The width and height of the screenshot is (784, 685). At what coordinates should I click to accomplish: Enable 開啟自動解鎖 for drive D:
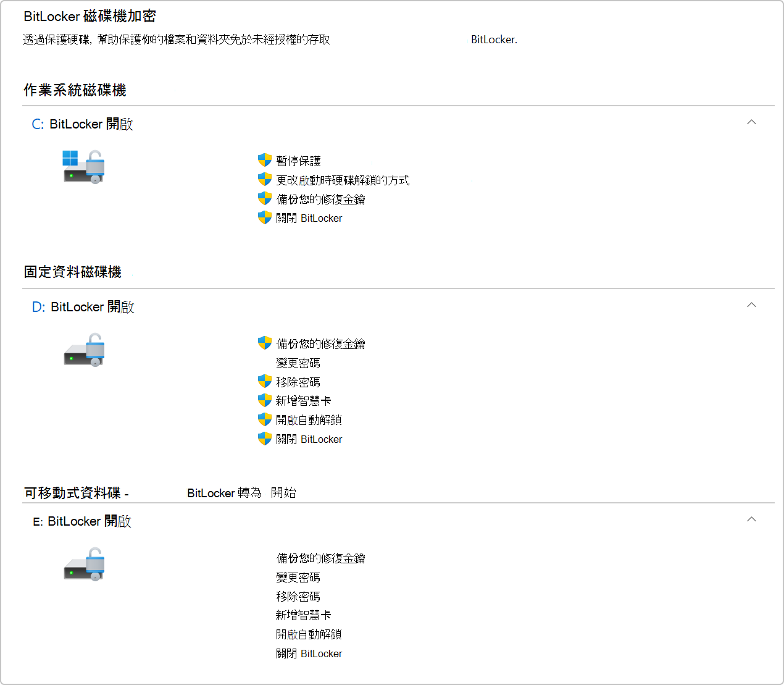[x=309, y=421]
